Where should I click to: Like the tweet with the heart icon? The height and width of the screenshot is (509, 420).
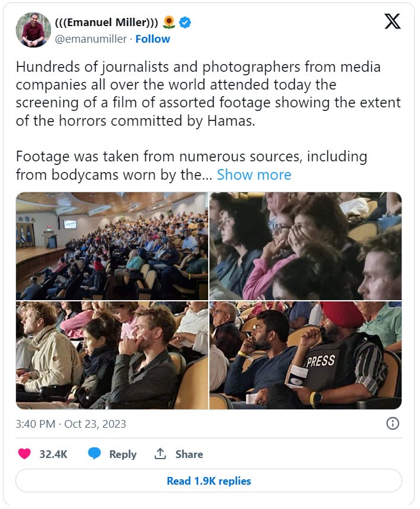pyautogui.click(x=24, y=453)
